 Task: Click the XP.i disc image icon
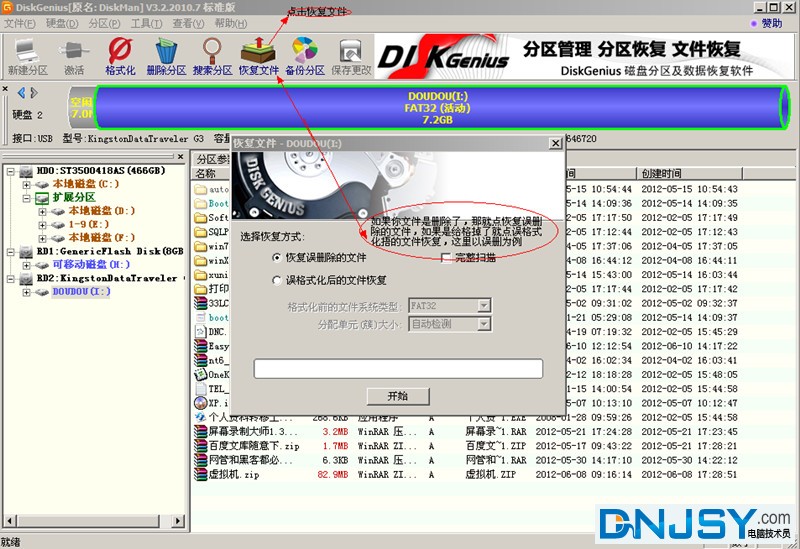(201, 403)
